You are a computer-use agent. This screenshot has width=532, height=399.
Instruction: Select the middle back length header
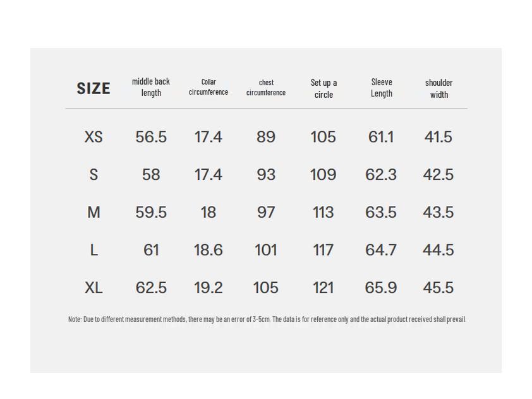[151, 87]
